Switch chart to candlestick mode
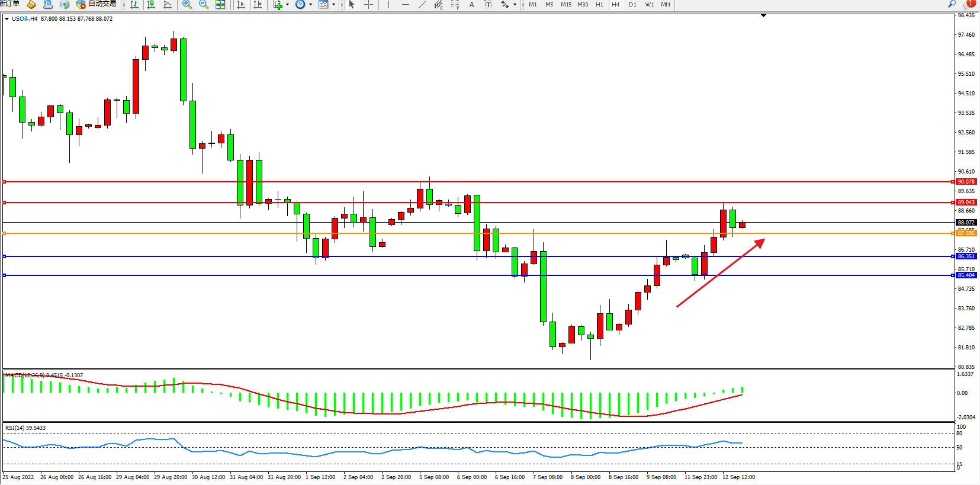Screen dimensions: 980x485 pyautogui.click(x=151, y=5)
